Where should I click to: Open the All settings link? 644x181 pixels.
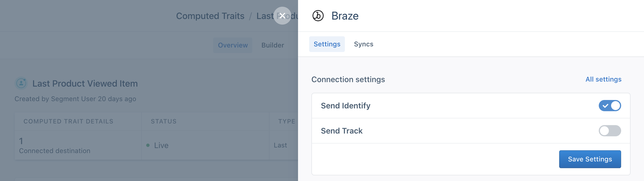click(x=603, y=79)
